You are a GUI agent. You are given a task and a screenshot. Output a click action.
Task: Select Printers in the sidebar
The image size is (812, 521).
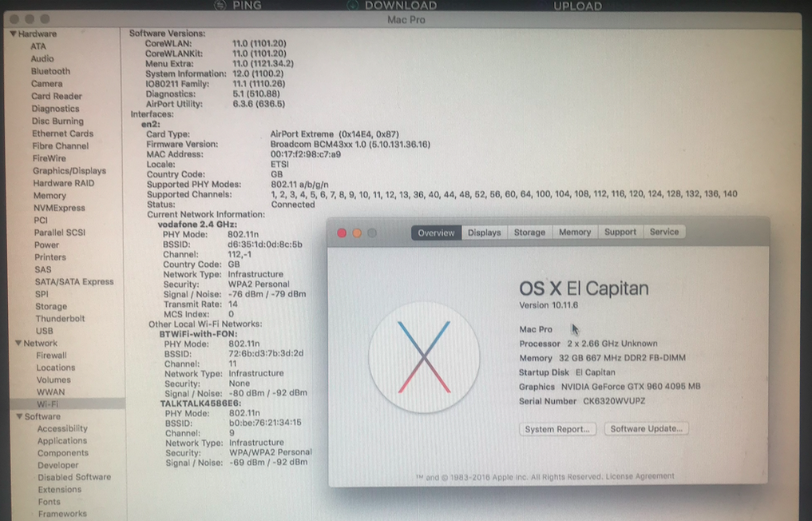50,257
